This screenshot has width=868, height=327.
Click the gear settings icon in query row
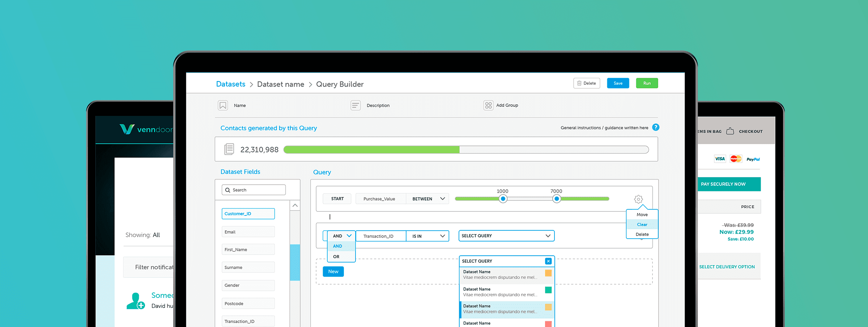pyautogui.click(x=638, y=199)
